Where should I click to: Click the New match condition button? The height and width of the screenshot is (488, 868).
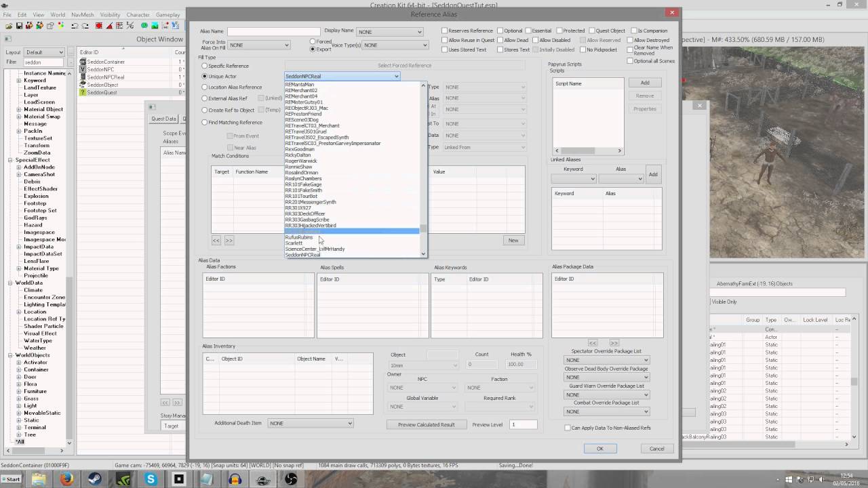point(513,241)
